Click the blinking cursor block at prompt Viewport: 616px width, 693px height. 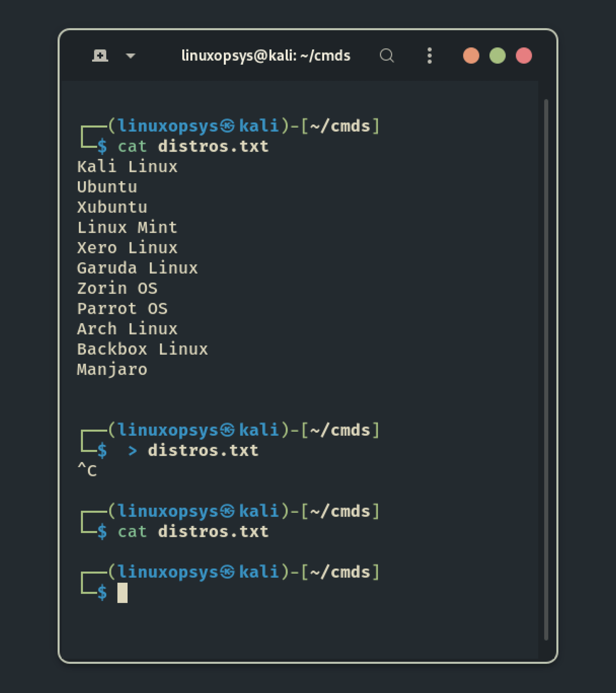[122, 593]
